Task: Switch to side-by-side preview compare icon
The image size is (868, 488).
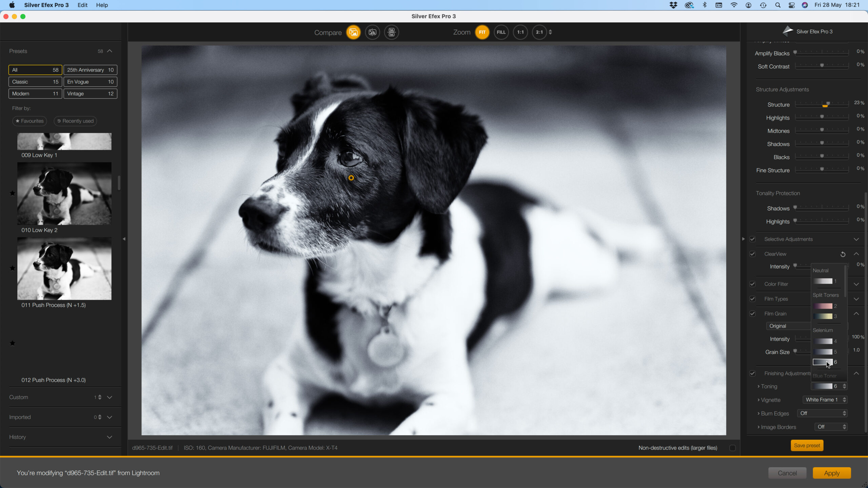Action: coord(391,32)
